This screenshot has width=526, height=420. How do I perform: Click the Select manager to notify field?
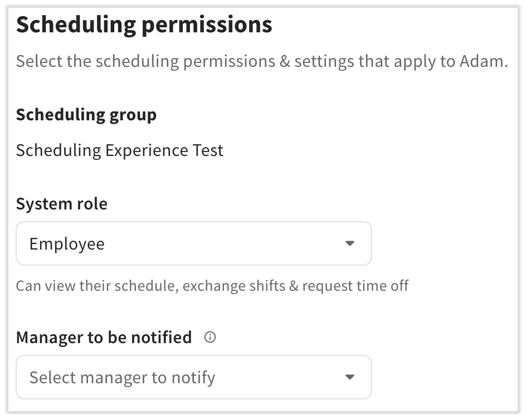pos(193,377)
